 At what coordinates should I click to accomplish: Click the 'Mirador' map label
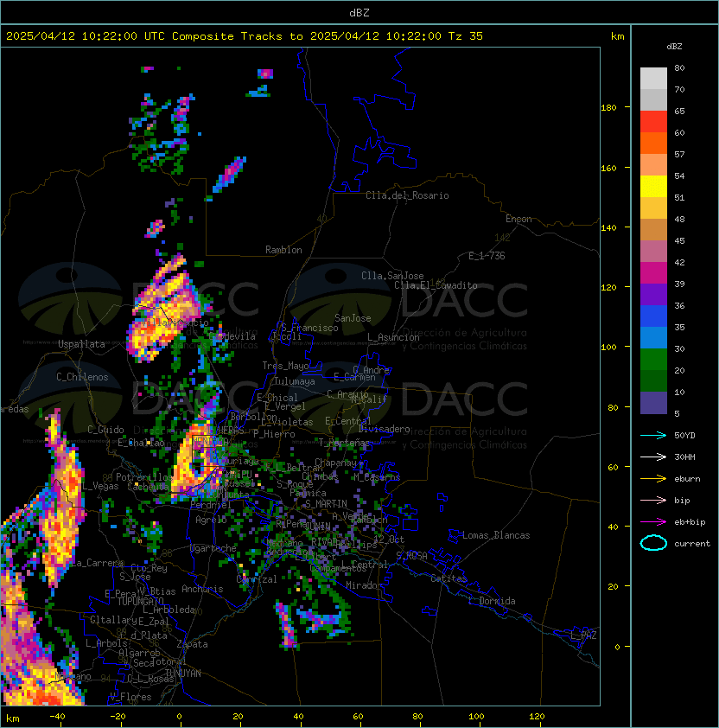364,585
